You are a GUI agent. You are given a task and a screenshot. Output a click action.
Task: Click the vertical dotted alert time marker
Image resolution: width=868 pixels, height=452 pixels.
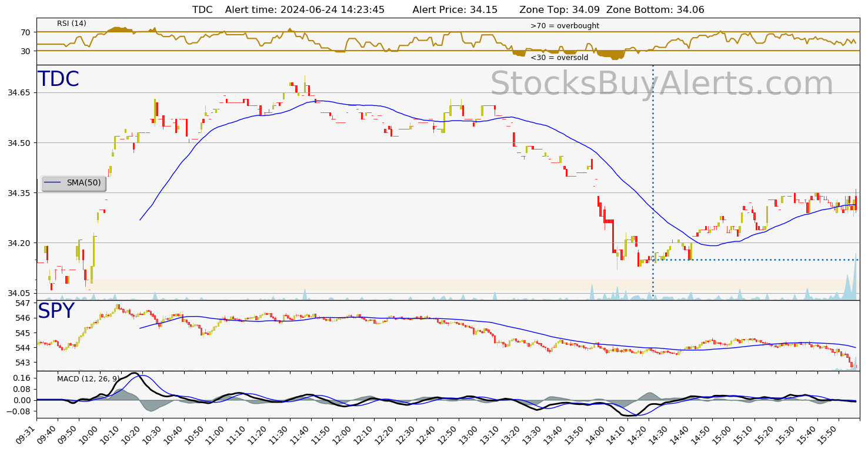[x=653, y=182]
